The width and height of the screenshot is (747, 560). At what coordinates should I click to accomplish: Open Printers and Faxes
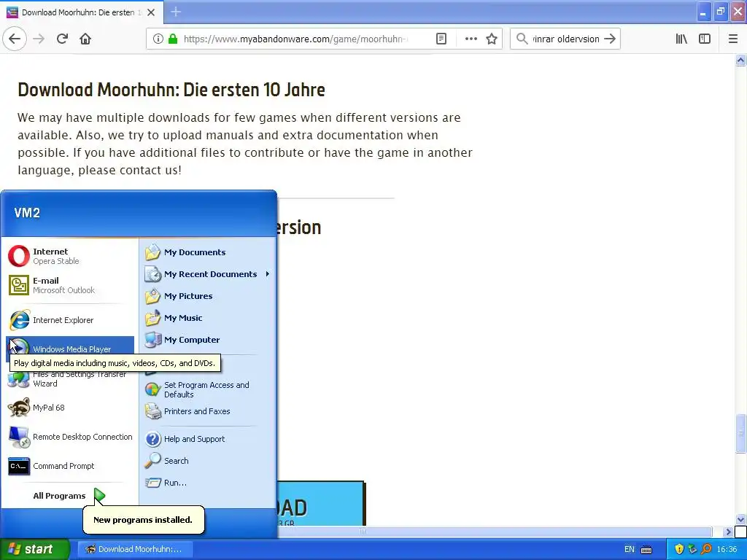point(208,411)
